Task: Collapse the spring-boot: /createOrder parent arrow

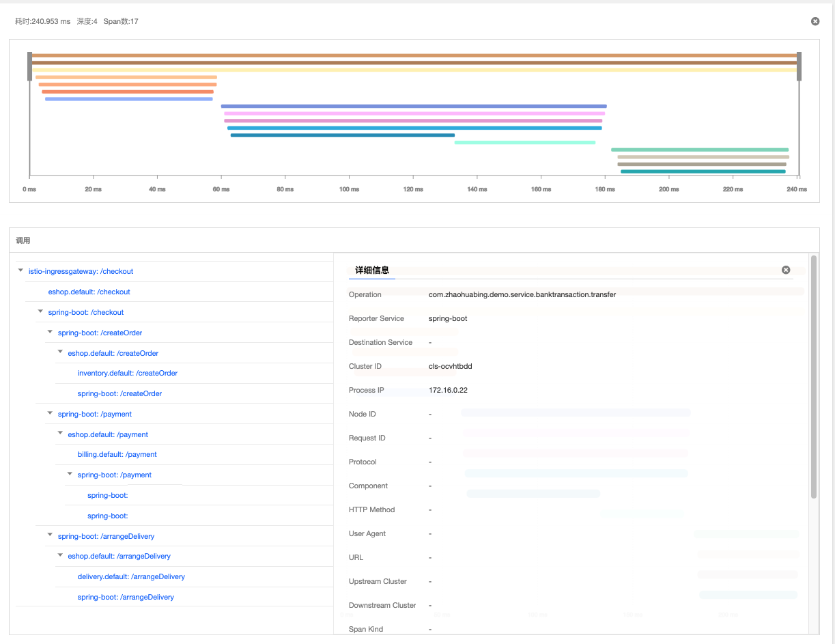Action: click(x=51, y=333)
